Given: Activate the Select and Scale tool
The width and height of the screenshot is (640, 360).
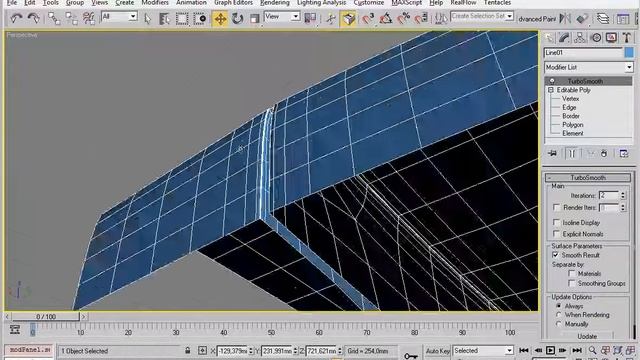Looking at the screenshot, I should (x=255, y=18).
